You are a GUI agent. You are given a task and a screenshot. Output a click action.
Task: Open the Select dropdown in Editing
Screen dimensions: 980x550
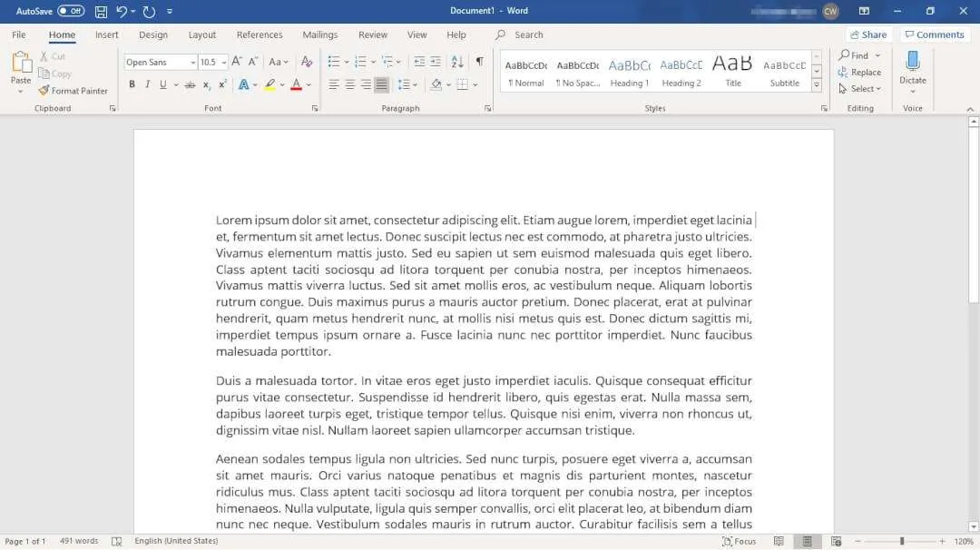coord(860,89)
